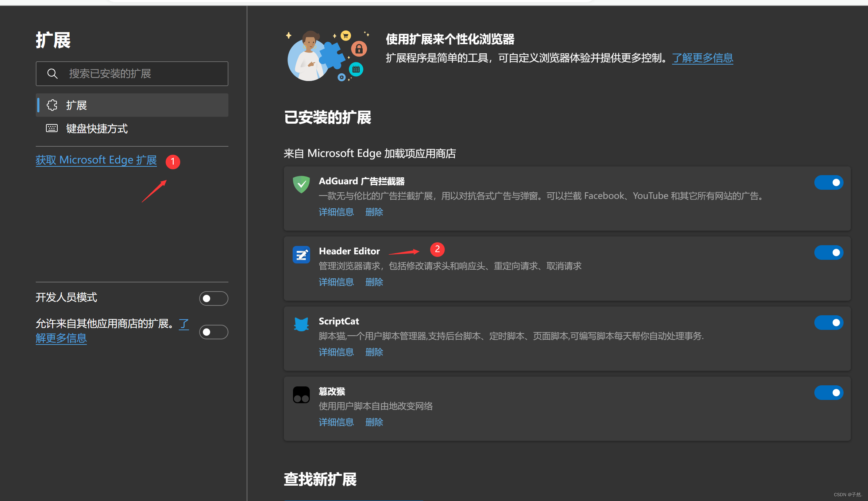Open 获取 Microsoft Edge 扩展 link
Viewport: 868px width, 501px height.
pos(96,160)
